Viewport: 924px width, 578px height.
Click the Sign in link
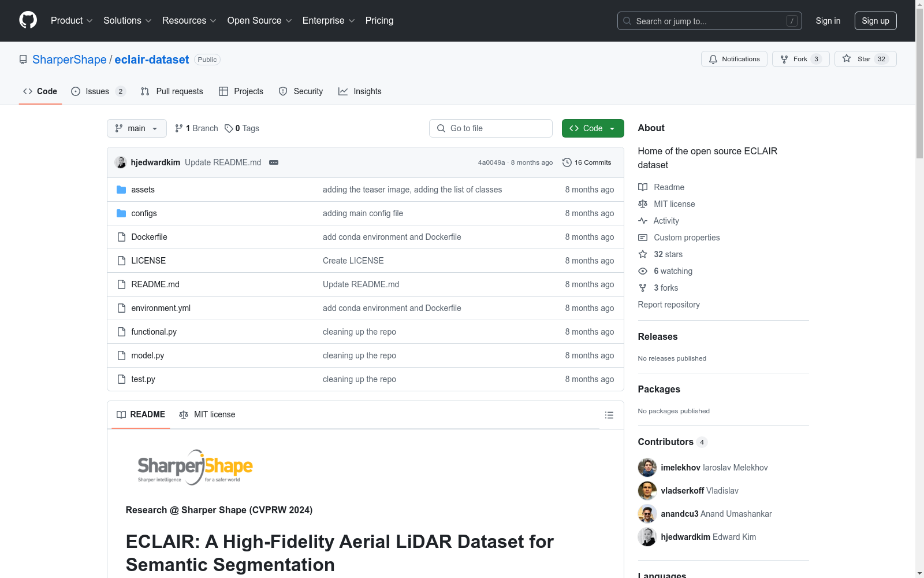[828, 21]
